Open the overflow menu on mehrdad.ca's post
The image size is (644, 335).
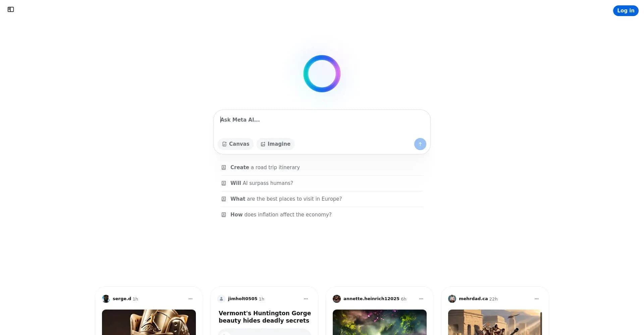point(536,298)
